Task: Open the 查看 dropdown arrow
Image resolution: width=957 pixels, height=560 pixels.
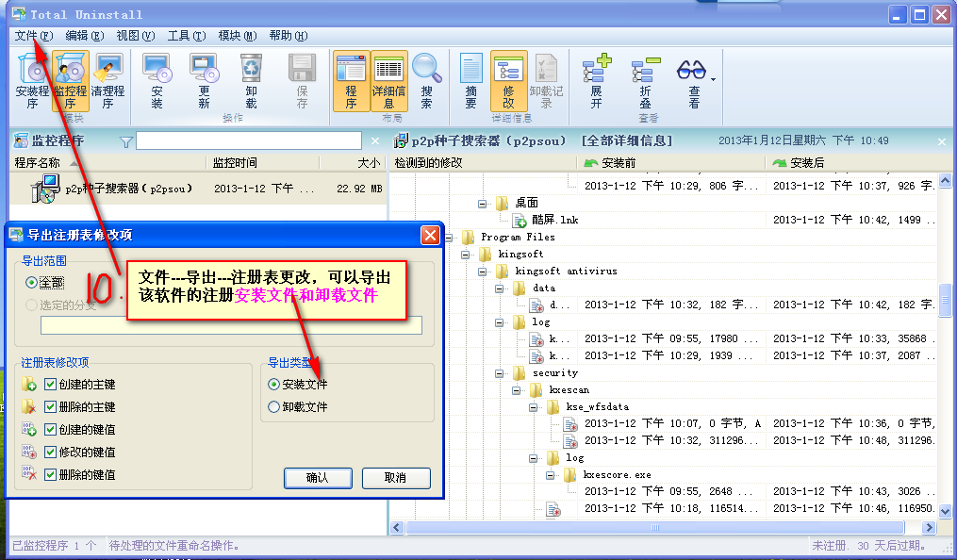Action: tap(713, 79)
